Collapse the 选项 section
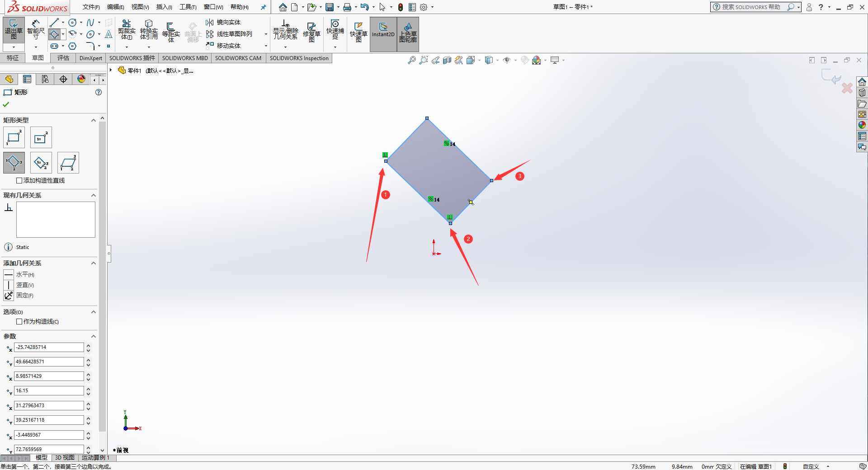This screenshot has width=868, height=470. tap(94, 312)
